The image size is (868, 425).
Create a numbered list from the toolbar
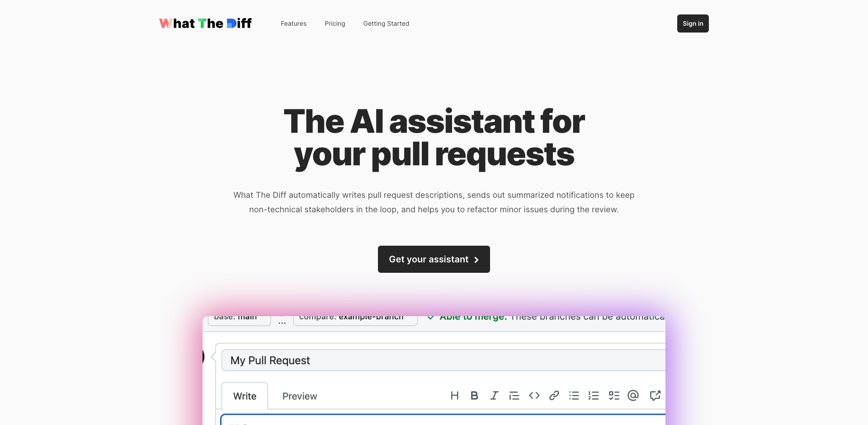click(594, 396)
